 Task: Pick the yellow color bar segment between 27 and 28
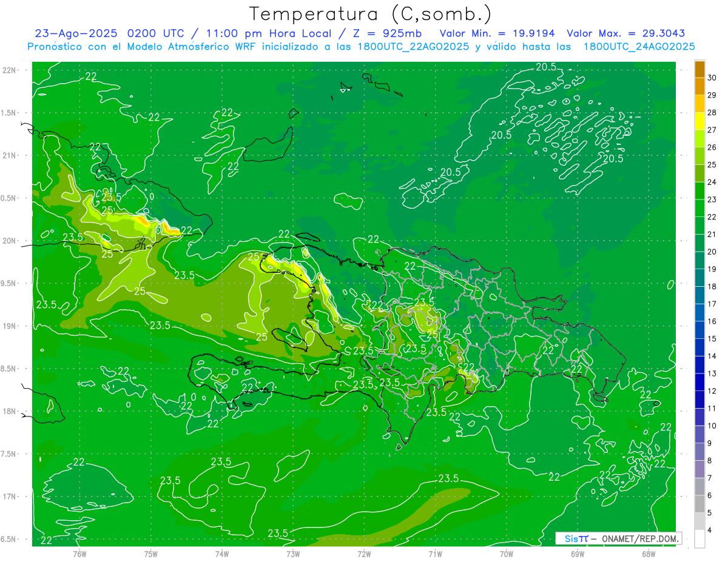699,121
